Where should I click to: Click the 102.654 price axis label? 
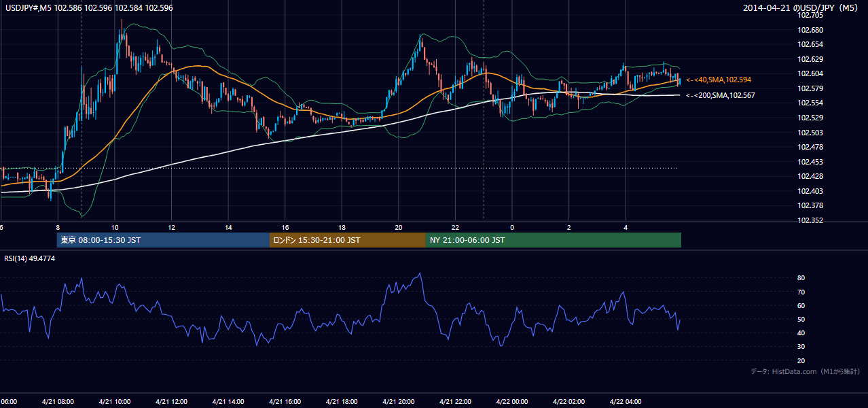tap(810, 44)
